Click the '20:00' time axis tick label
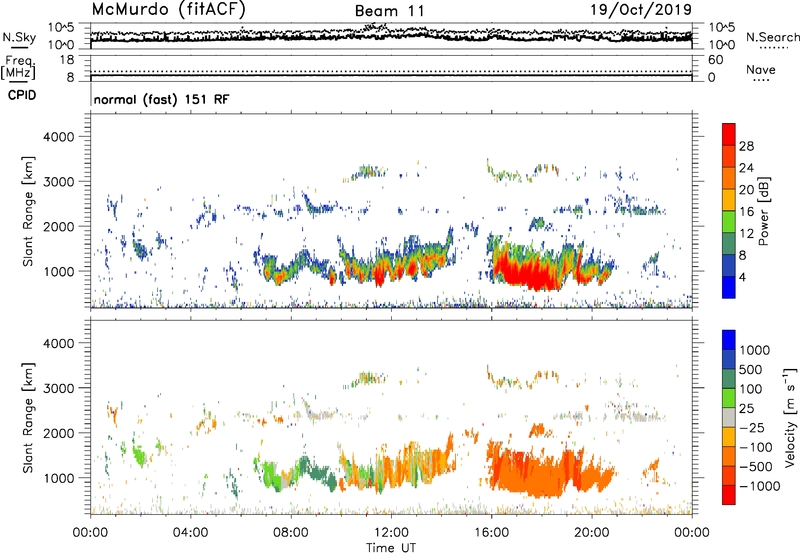Viewport: 800px width, 554px height. click(x=591, y=532)
